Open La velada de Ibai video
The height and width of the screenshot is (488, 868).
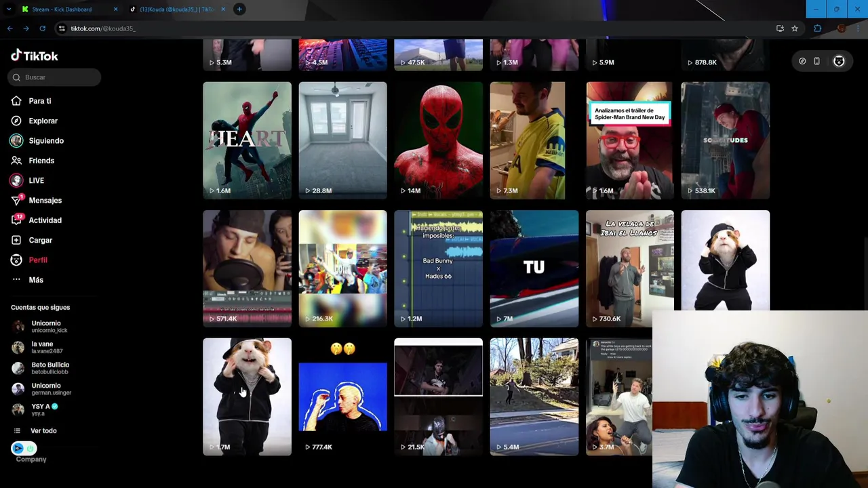(x=629, y=268)
